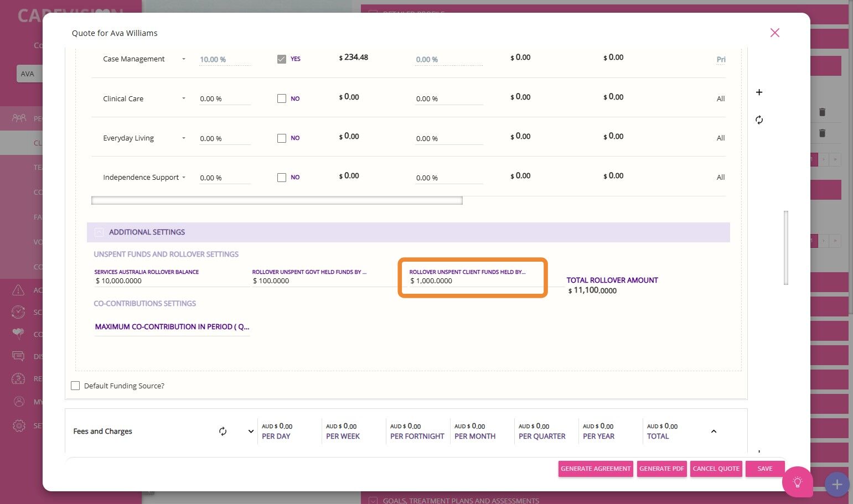The height and width of the screenshot is (504, 853).
Task: Click the Case Management second 0.00 % field
Action: tap(449, 60)
